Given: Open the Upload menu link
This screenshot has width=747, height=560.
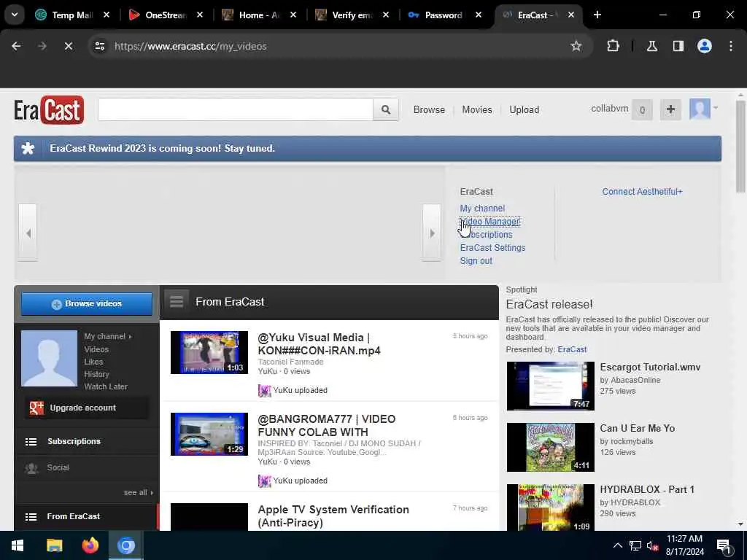Looking at the screenshot, I should click(x=524, y=109).
